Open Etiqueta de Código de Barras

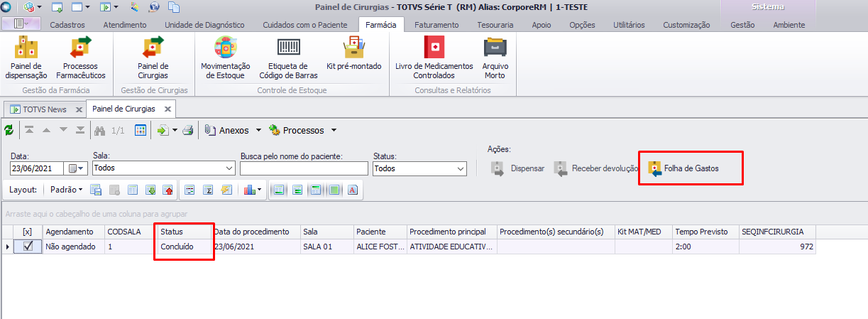[287, 58]
